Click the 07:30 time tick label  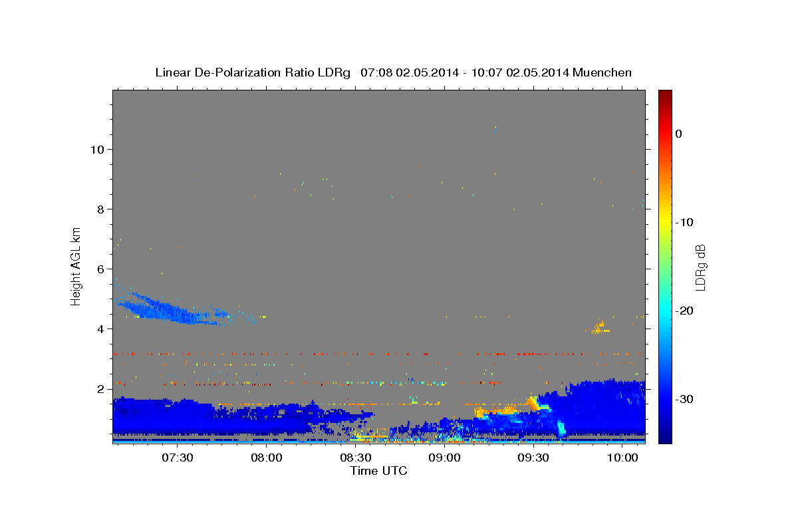pyautogui.click(x=178, y=458)
